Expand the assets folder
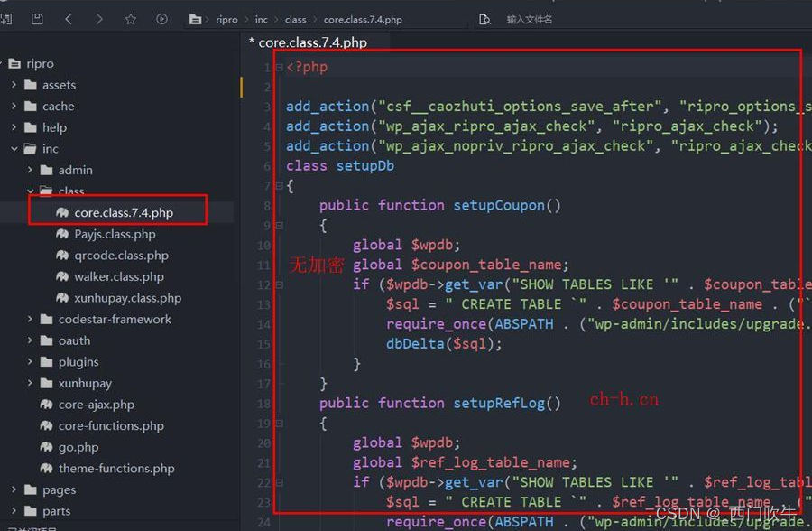 click(14, 84)
